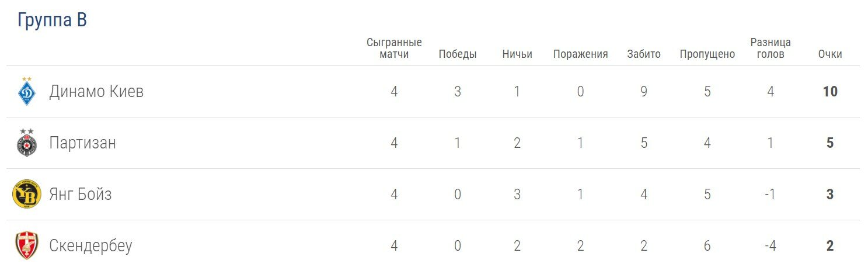868x277 pixels.
Task: Click the Partizan club crest
Action: click(x=26, y=143)
